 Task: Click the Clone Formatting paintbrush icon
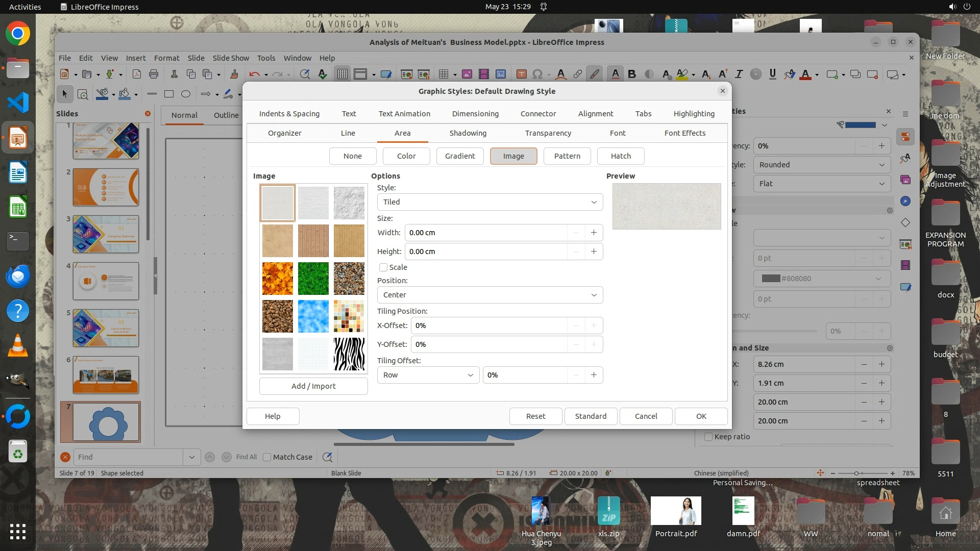[234, 74]
